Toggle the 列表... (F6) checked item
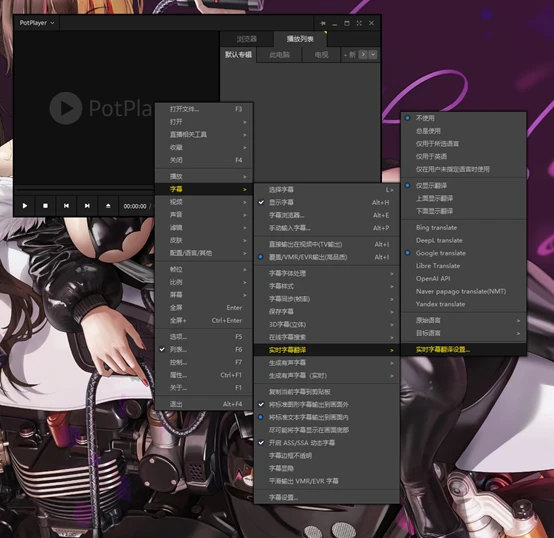554x538 pixels. (204, 349)
